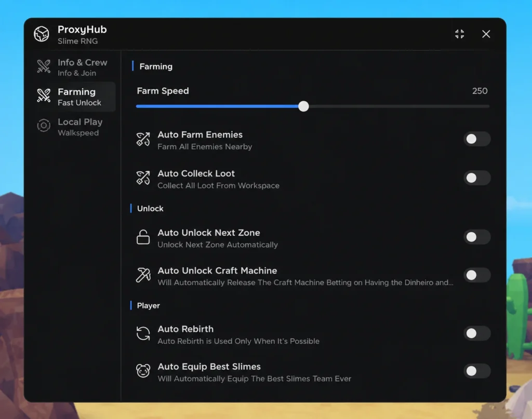Click padlock icon for Auto Unlock Next Zone
The image size is (532, 419).
click(143, 237)
